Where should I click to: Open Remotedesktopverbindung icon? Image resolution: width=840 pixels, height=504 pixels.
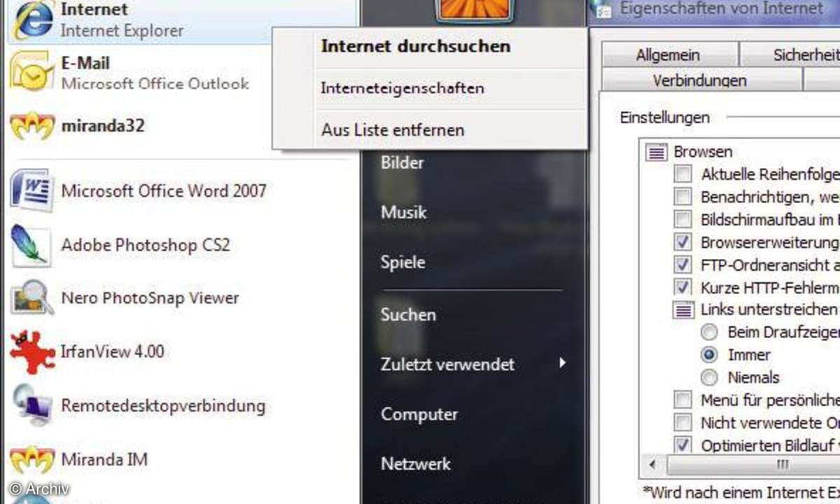click(x=31, y=406)
